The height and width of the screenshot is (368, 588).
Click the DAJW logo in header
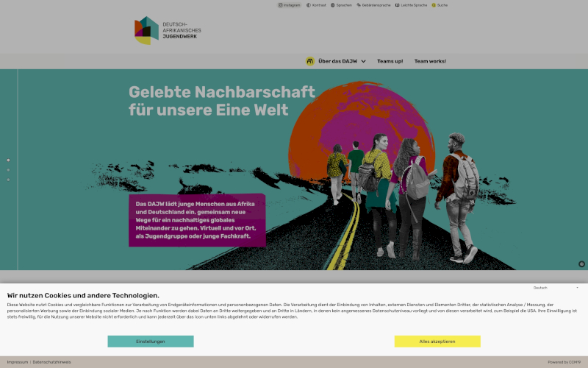167,30
